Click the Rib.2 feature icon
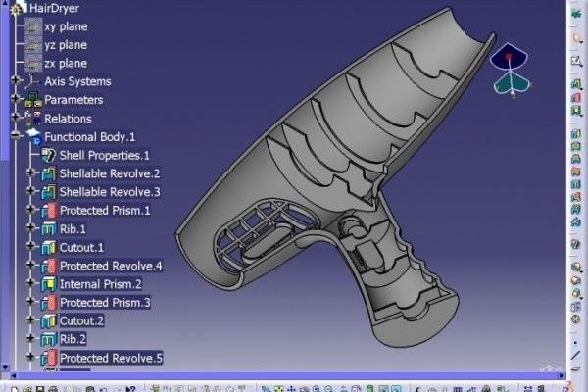The height and width of the screenshot is (392, 588). (48, 339)
